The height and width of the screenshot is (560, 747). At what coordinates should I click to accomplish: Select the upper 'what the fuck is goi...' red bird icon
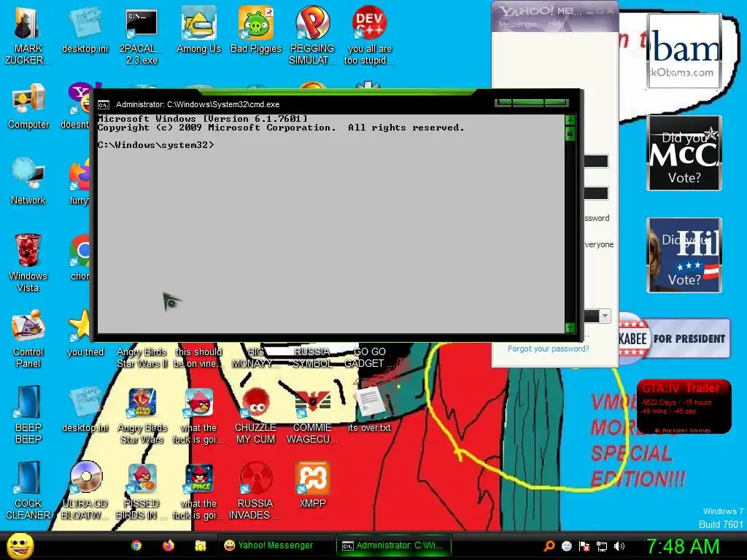[198, 416]
